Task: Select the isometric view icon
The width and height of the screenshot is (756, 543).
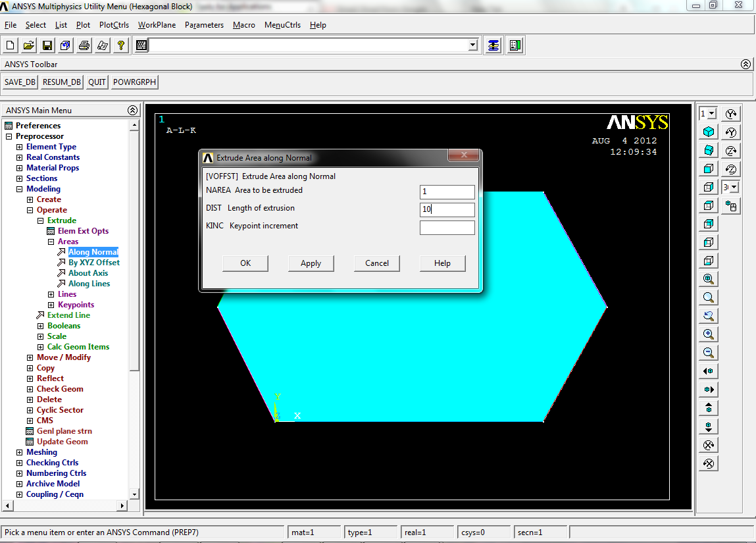Action: point(708,132)
